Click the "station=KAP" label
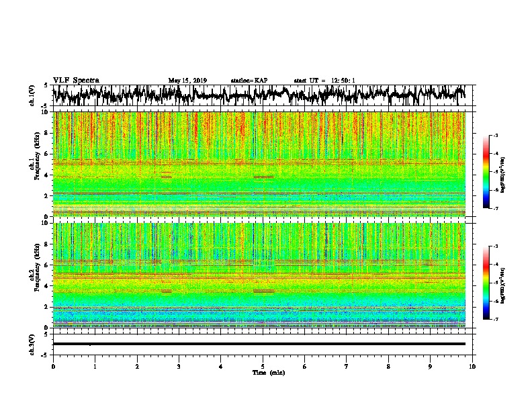 pos(249,81)
